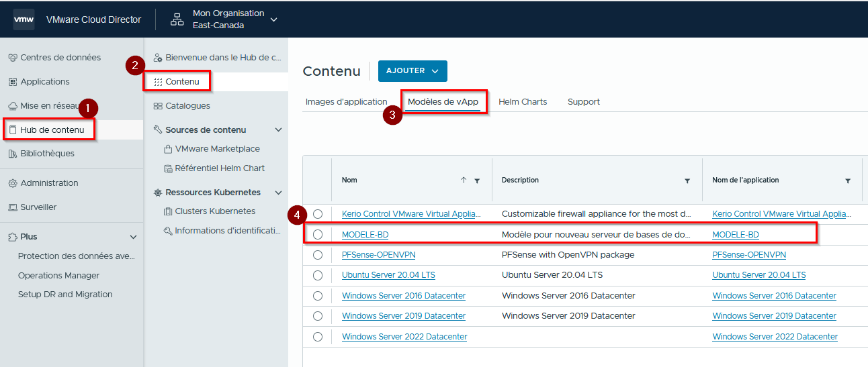The height and width of the screenshot is (367, 868).
Task: Switch to the Support tab
Action: click(584, 102)
